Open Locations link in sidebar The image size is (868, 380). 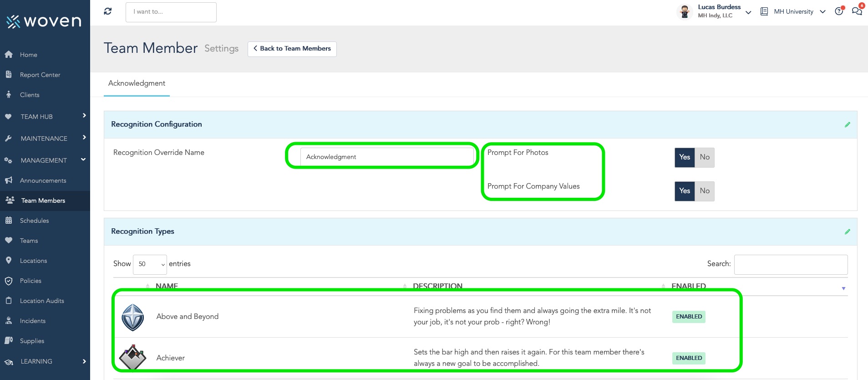(33, 261)
